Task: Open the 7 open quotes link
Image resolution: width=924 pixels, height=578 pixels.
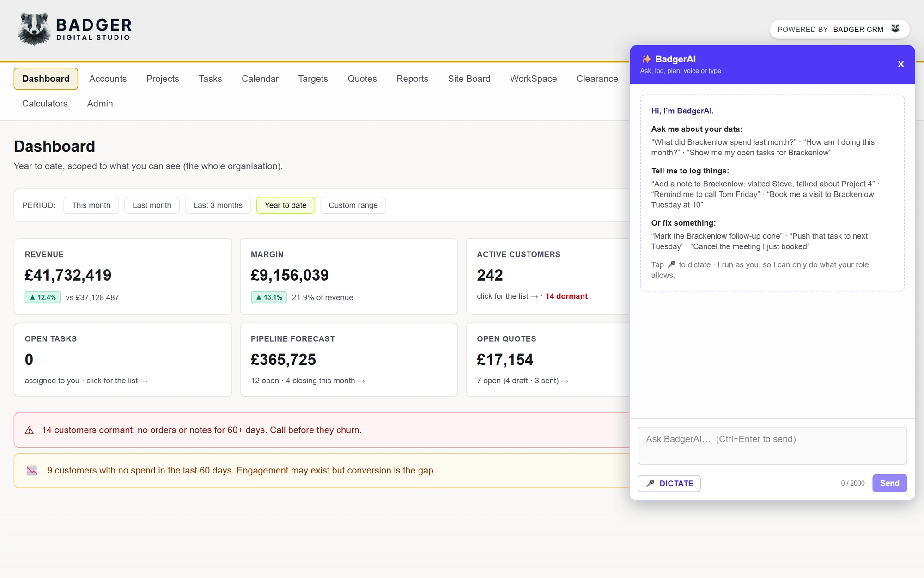Action: (x=523, y=381)
